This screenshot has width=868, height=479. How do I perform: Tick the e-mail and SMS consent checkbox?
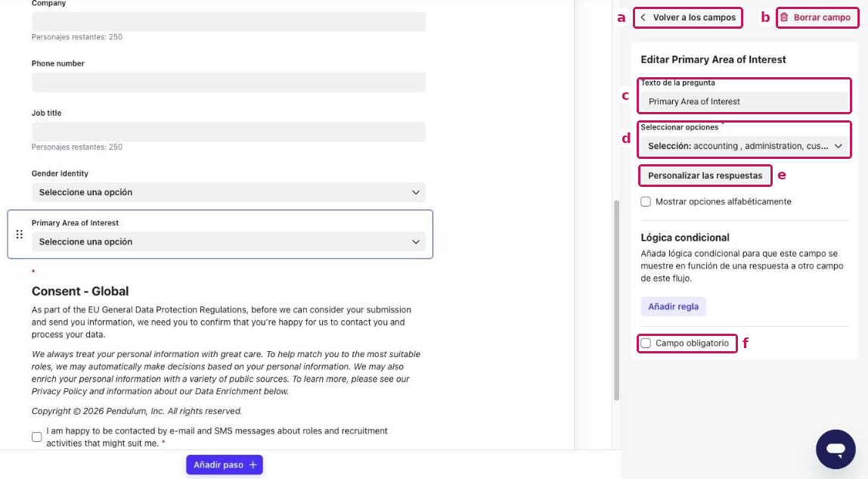(x=36, y=437)
